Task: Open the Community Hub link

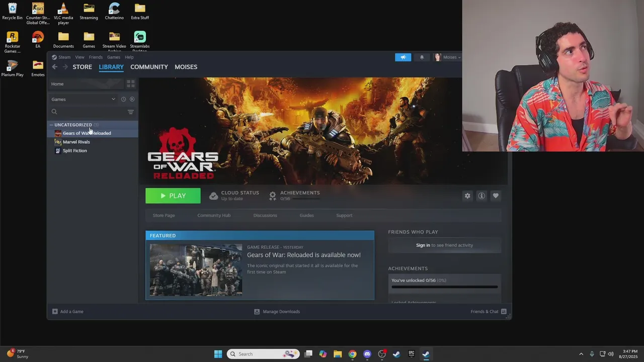Action: (x=214, y=215)
